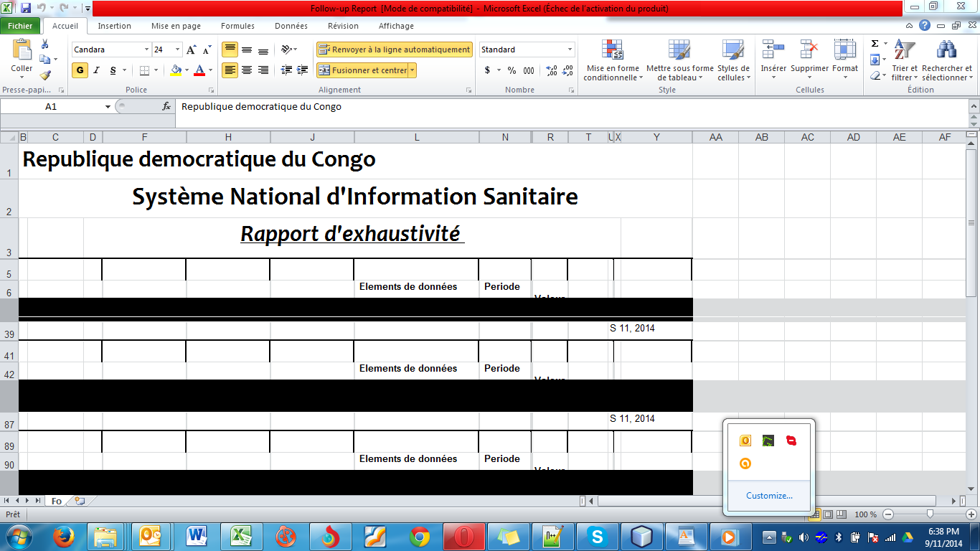Click the center horizontal alignment icon
Screen dimensions: 980x551
tap(247, 70)
